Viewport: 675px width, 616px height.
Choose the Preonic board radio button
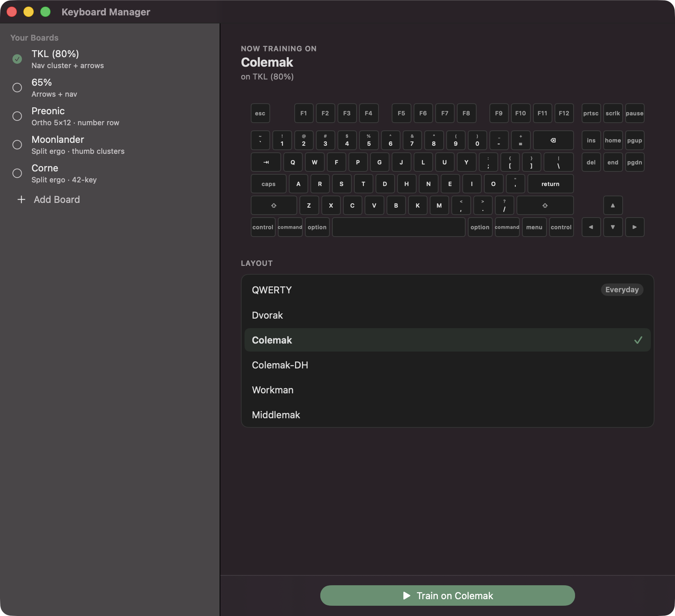[17, 116]
